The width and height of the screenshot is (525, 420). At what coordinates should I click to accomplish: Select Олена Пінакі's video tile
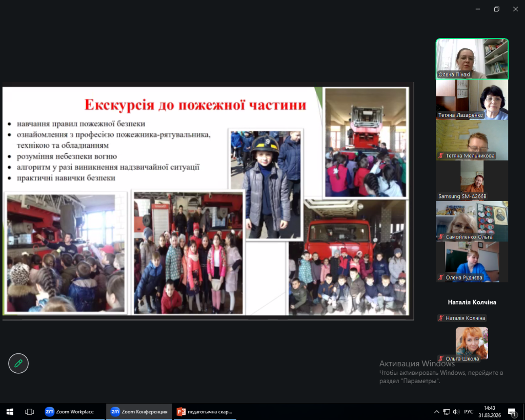472,58
